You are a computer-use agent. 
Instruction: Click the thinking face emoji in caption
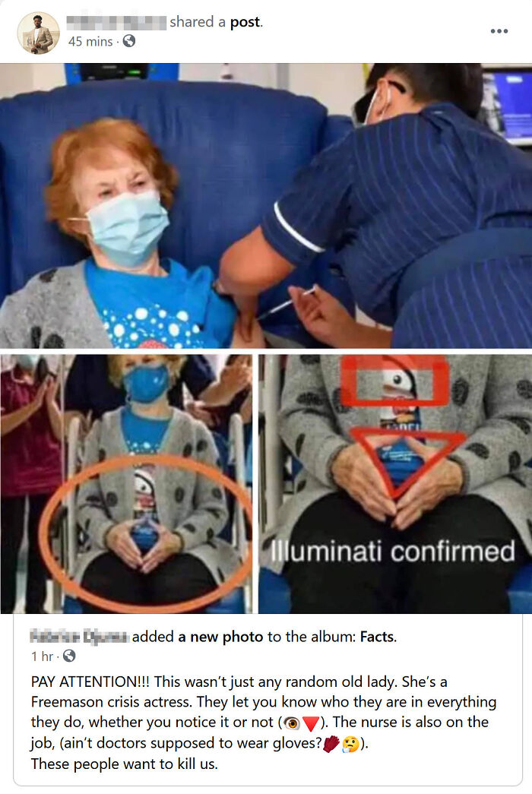(x=350, y=744)
